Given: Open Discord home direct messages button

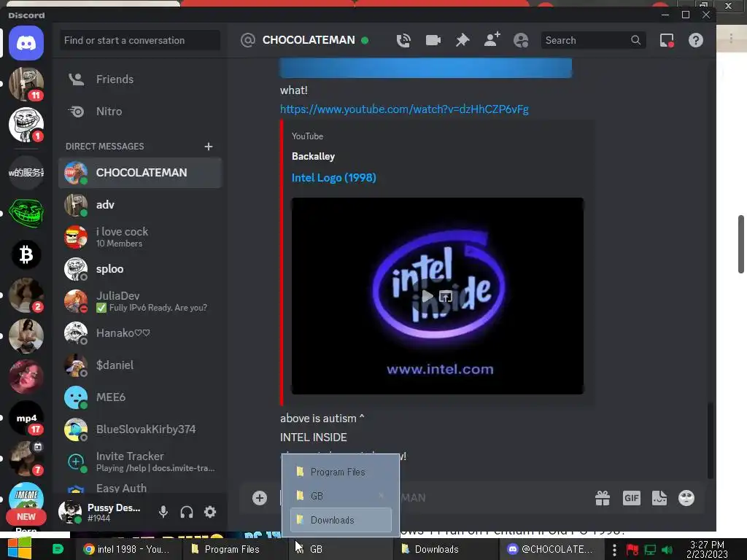Looking at the screenshot, I should [x=26, y=43].
